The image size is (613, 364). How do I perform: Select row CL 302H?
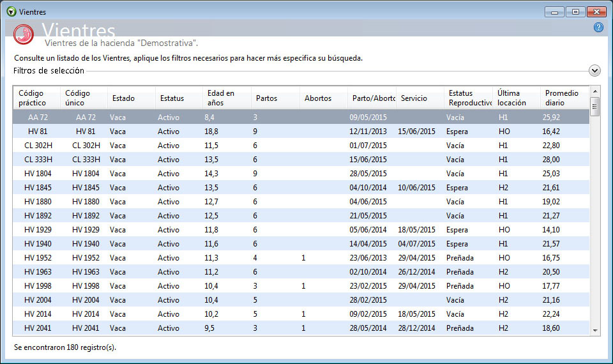tap(301, 146)
